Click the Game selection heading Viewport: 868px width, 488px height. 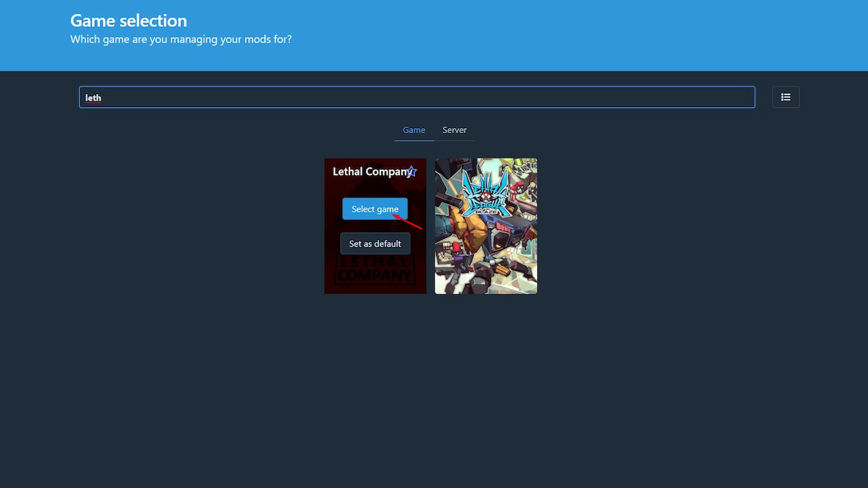pos(129,20)
